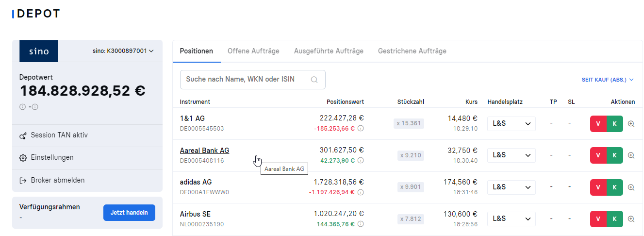The height and width of the screenshot is (236, 644).
Task: Sell adidas AG using the red V button
Action: tap(598, 187)
